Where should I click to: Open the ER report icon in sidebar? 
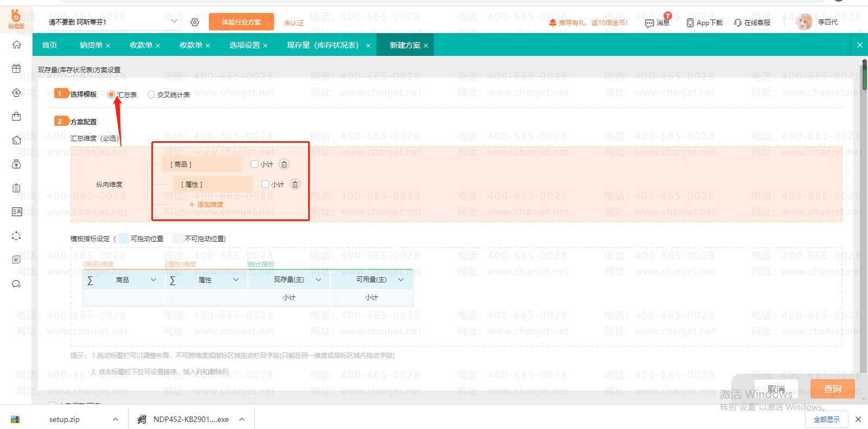click(16, 212)
